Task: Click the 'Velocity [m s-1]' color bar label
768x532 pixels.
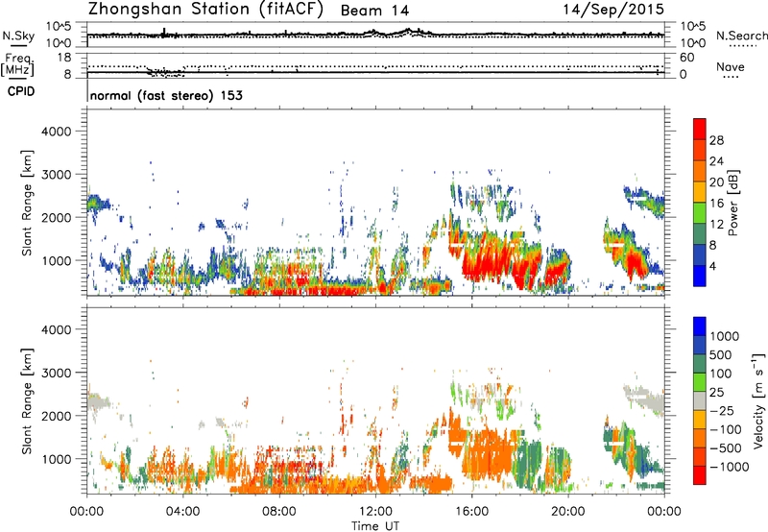Action: point(758,400)
